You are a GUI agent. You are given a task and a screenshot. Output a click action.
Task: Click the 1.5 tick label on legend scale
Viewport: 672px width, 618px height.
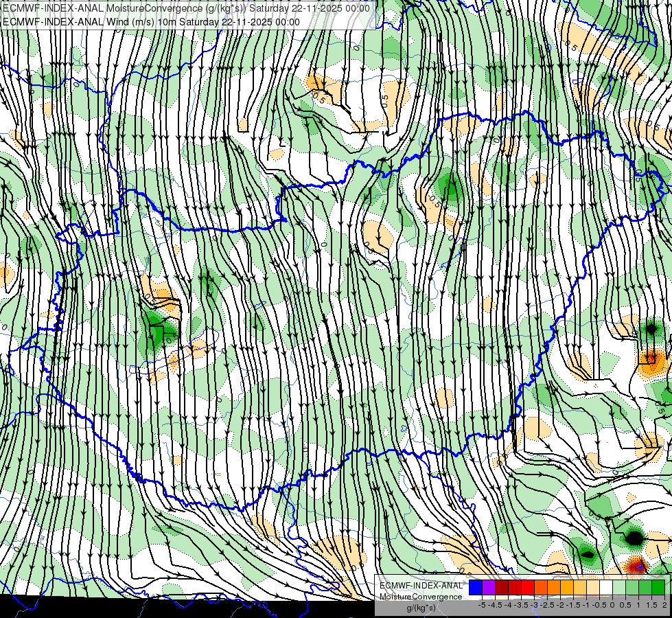651,605
